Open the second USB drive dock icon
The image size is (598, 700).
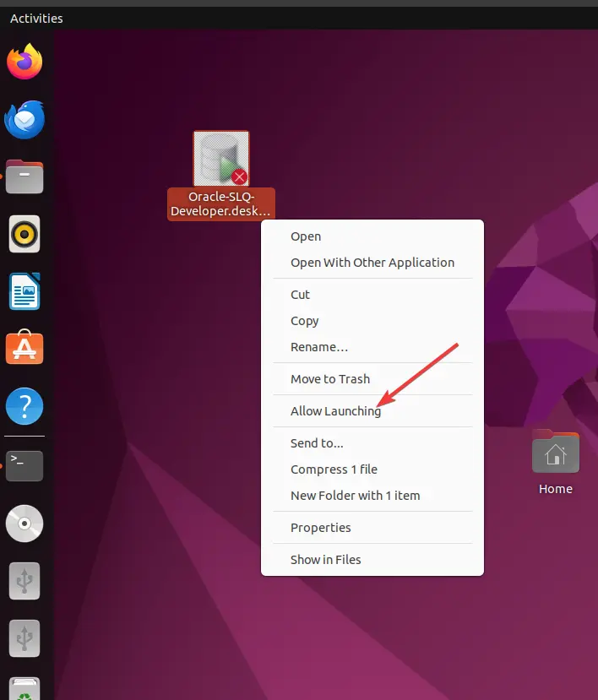point(24,638)
